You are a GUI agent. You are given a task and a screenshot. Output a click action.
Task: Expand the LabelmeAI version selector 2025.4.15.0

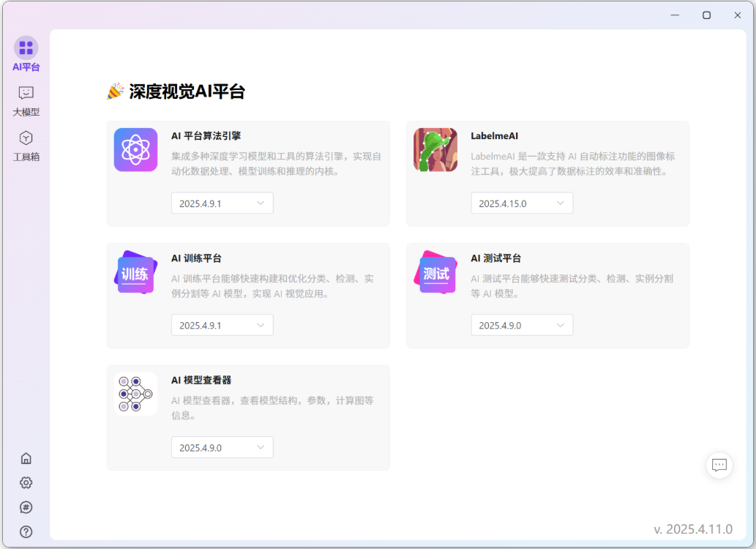(522, 203)
